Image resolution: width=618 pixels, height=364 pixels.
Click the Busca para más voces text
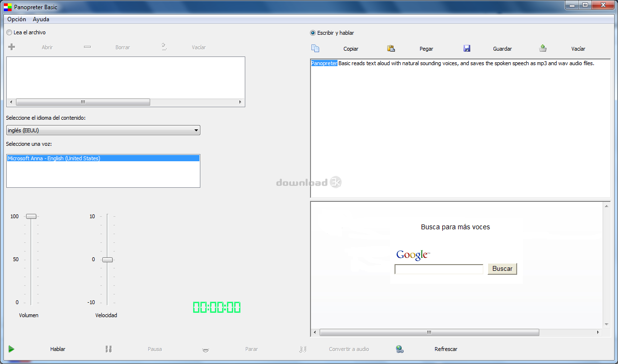coord(455,227)
